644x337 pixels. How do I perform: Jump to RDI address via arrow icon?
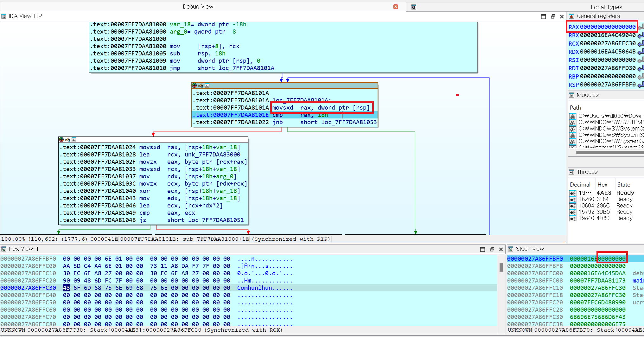coord(641,68)
